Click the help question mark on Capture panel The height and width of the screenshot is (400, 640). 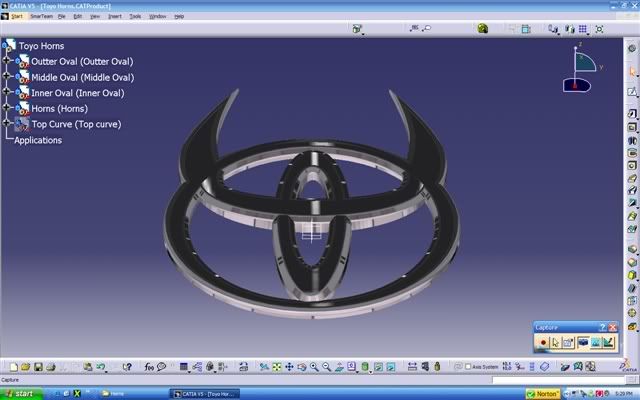(x=602, y=327)
